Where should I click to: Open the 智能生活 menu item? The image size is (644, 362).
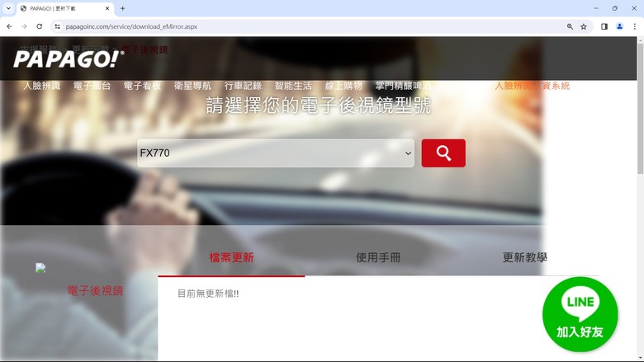click(293, 86)
